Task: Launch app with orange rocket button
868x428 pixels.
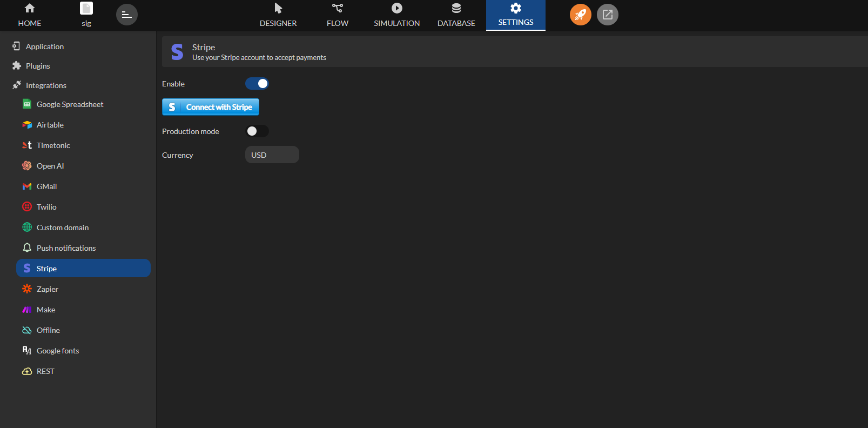Action: click(581, 15)
